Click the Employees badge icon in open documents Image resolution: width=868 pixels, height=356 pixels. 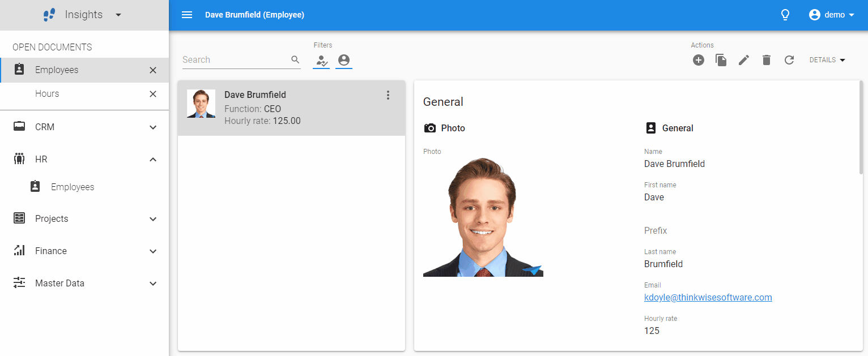[19, 70]
